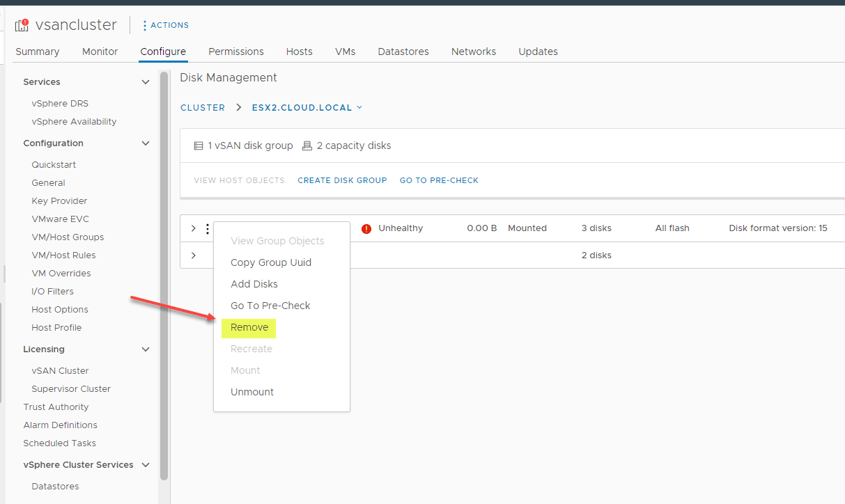Open the Actions menu ellipsis icon
The width and height of the screenshot is (845, 504).
point(144,25)
